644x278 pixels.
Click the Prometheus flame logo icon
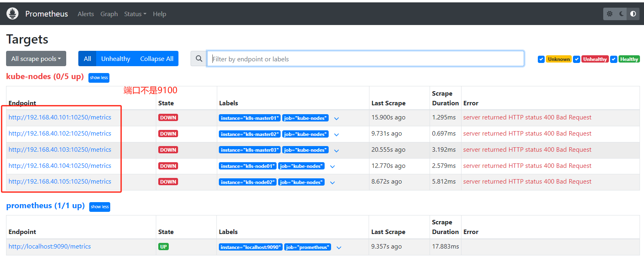tap(13, 14)
